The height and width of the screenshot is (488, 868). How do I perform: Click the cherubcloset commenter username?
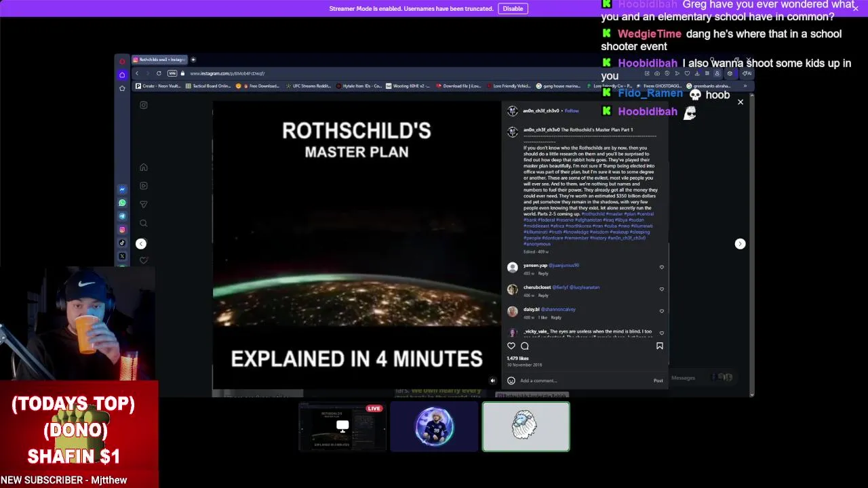click(537, 287)
